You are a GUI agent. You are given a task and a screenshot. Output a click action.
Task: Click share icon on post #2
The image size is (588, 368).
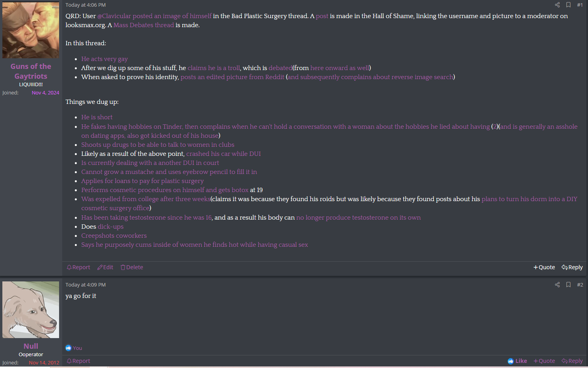click(557, 285)
